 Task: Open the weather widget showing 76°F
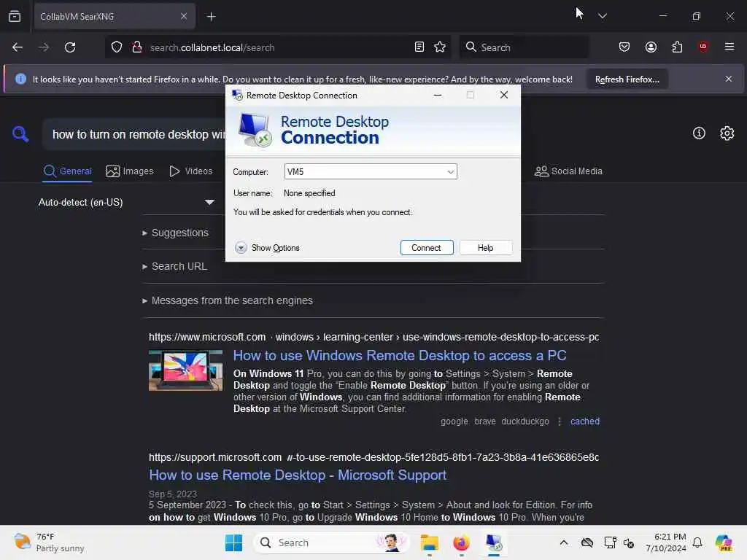tap(49, 542)
